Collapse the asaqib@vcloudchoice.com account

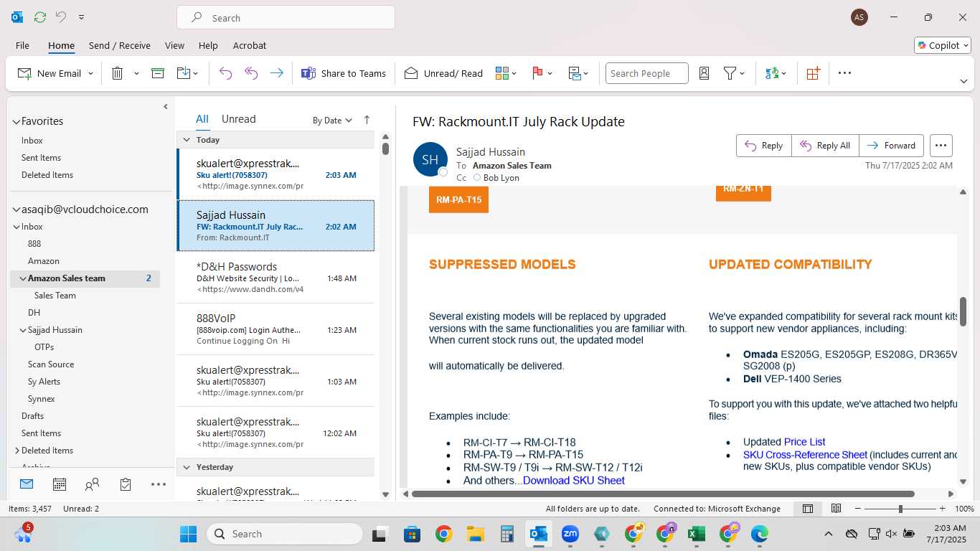click(x=16, y=209)
